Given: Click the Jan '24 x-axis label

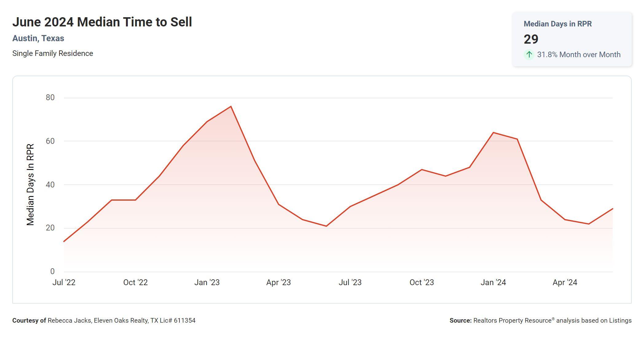Looking at the screenshot, I should 493,282.
